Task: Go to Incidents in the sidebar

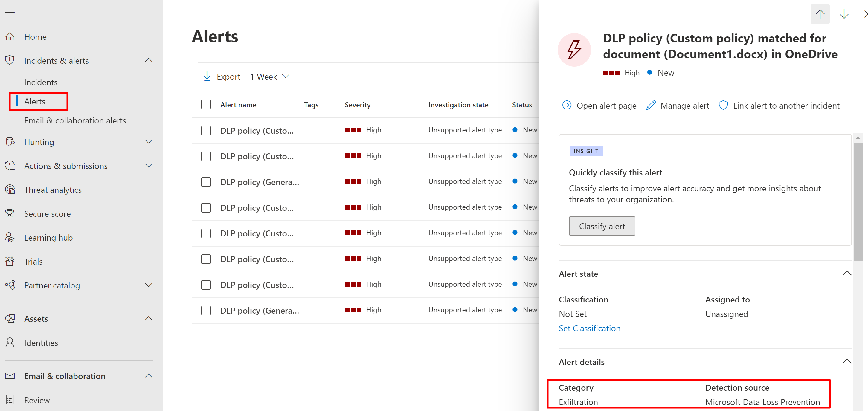Action: click(41, 82)
